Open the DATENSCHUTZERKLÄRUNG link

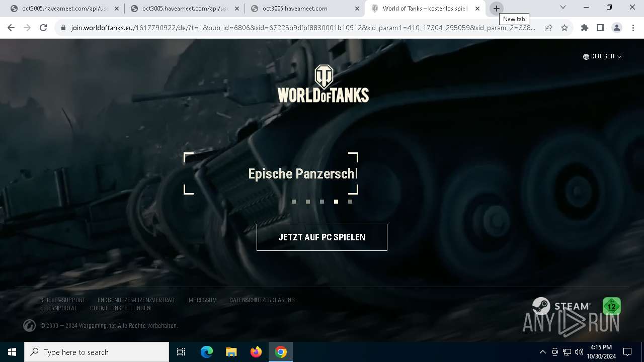(262, 300)
